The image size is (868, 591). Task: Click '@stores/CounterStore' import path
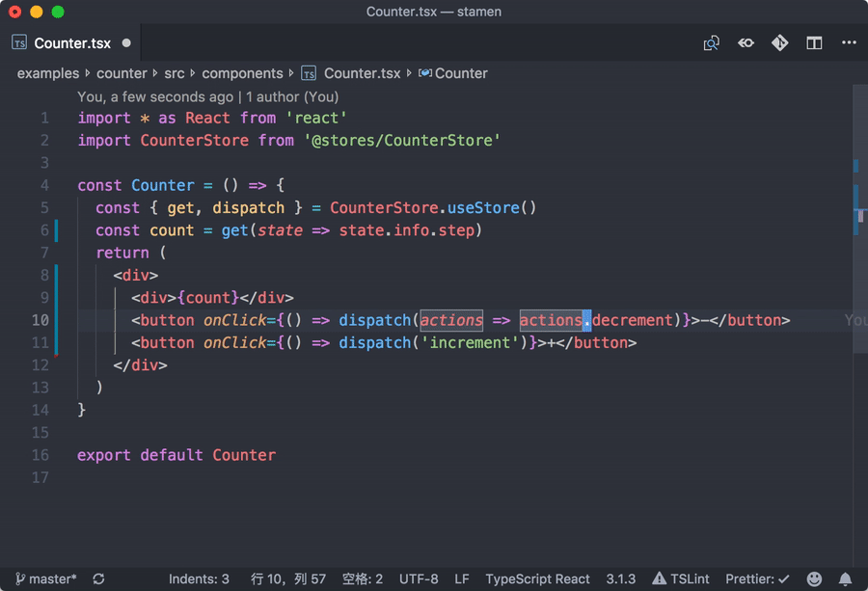402,140
